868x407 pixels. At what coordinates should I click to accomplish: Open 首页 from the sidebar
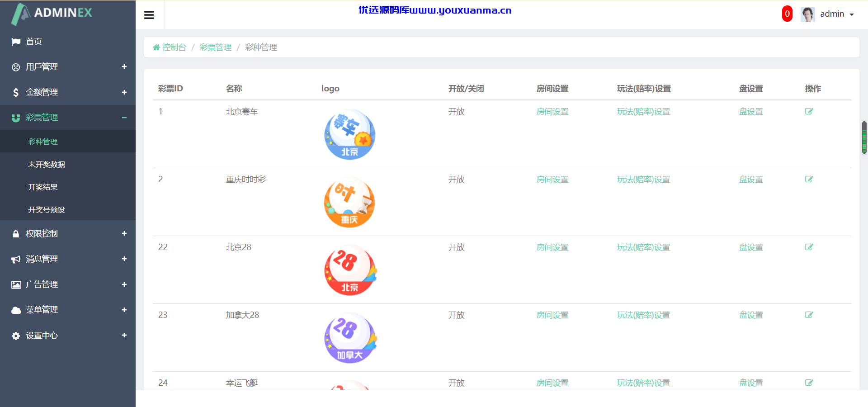68,42
